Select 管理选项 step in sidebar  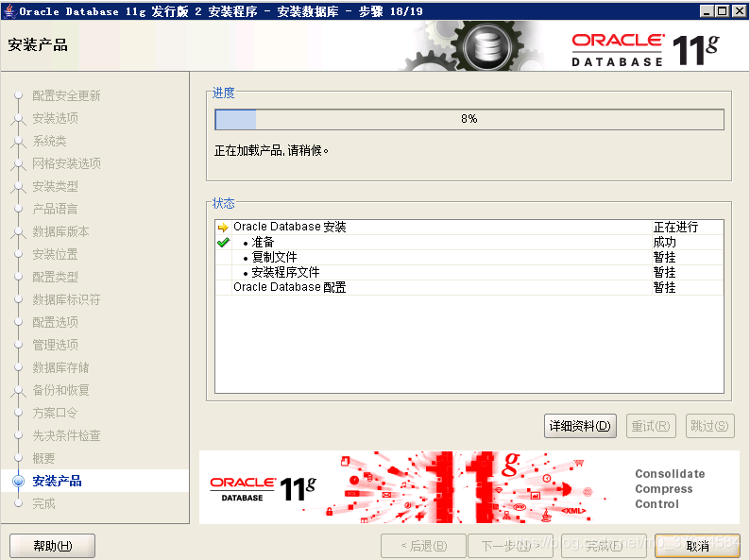(55, 345)
